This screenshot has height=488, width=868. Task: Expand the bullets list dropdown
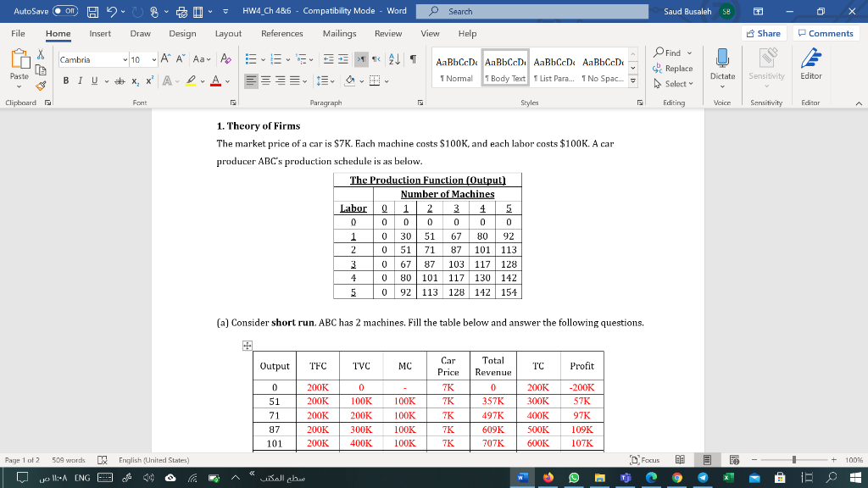[263, 60]
